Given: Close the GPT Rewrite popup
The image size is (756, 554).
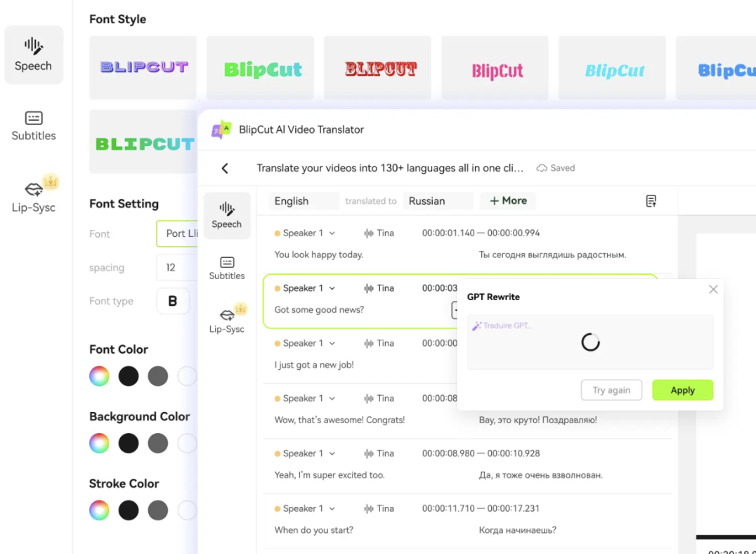Looking at the screenshot, I should 713,289.
